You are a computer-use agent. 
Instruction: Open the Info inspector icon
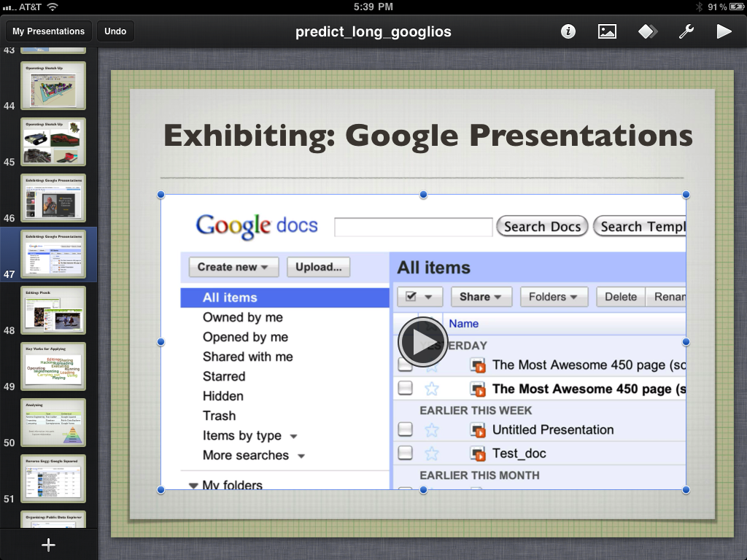coord(568,31)
